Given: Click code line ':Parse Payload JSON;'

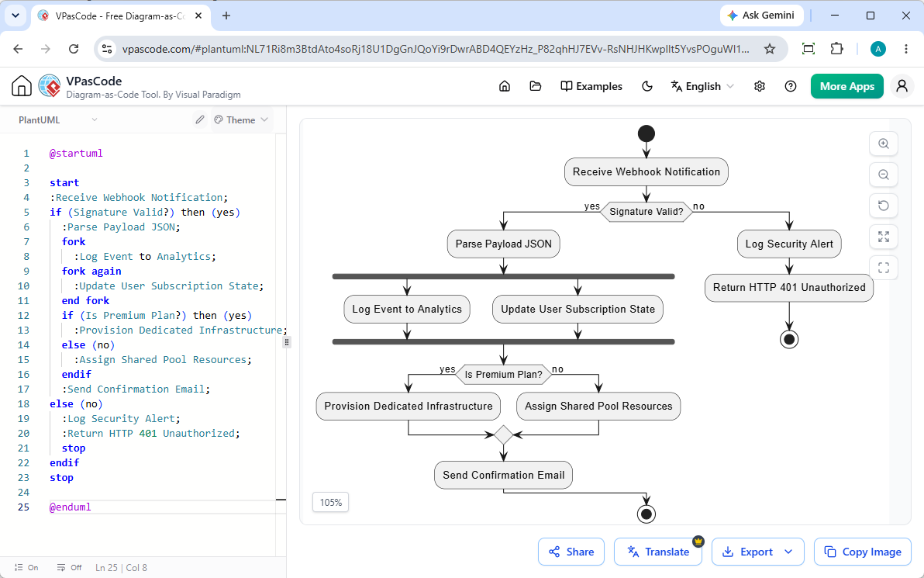Looking at the screenshot, I should click(121, 227).
